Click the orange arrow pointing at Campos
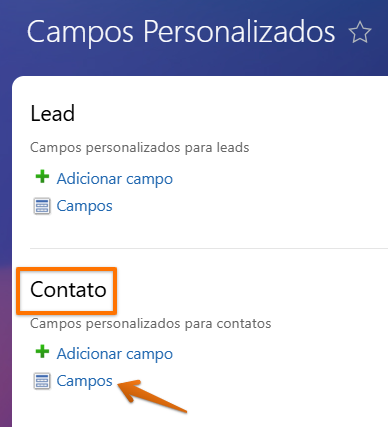The image size is (388, 427). [152, 397]
